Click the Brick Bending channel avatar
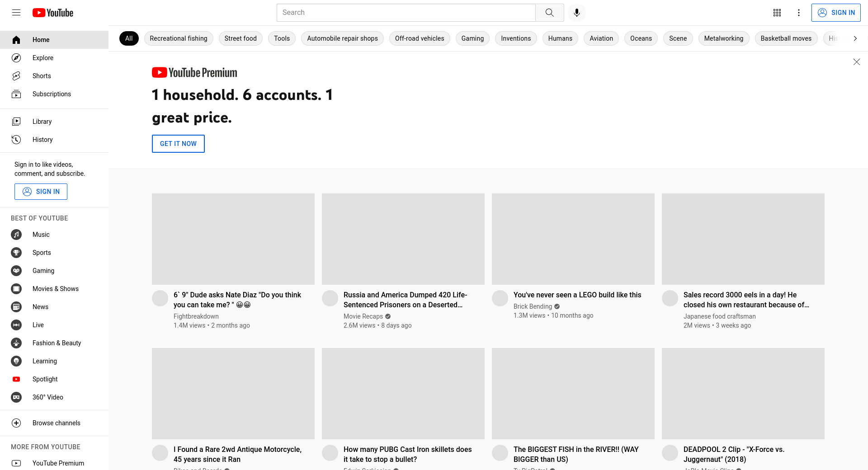 (500, 298)
